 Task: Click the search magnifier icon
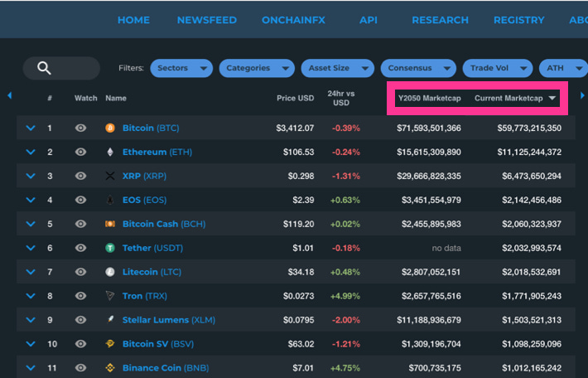[x=44, y=68]
